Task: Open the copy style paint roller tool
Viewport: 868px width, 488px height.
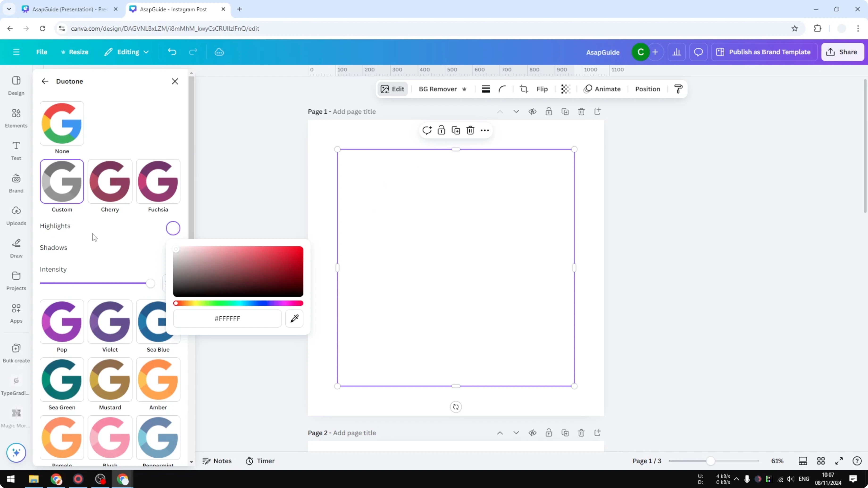Action: 678,89
